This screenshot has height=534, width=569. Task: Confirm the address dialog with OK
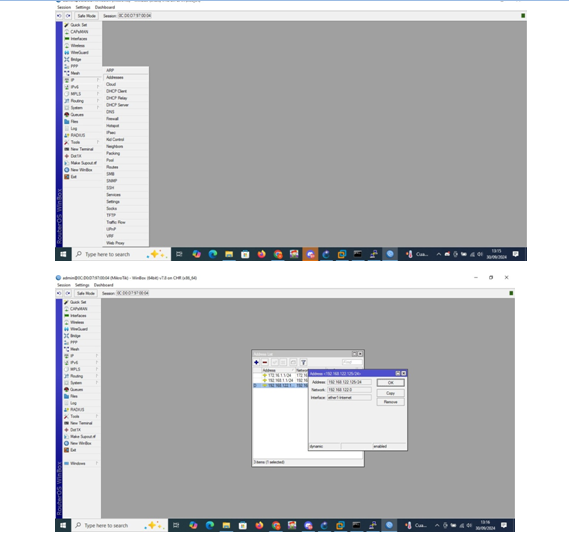click(390, 383)
